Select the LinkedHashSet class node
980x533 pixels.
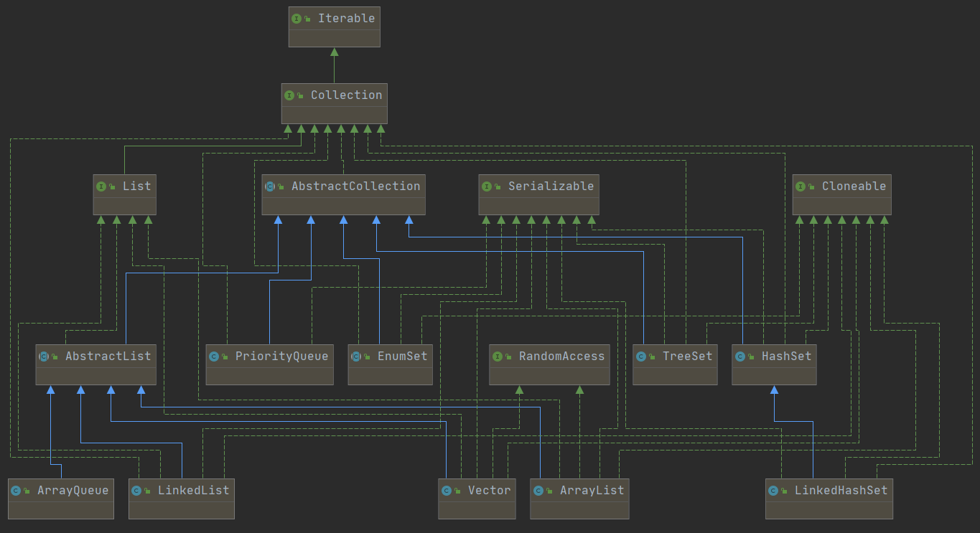(x=829, y=499)
